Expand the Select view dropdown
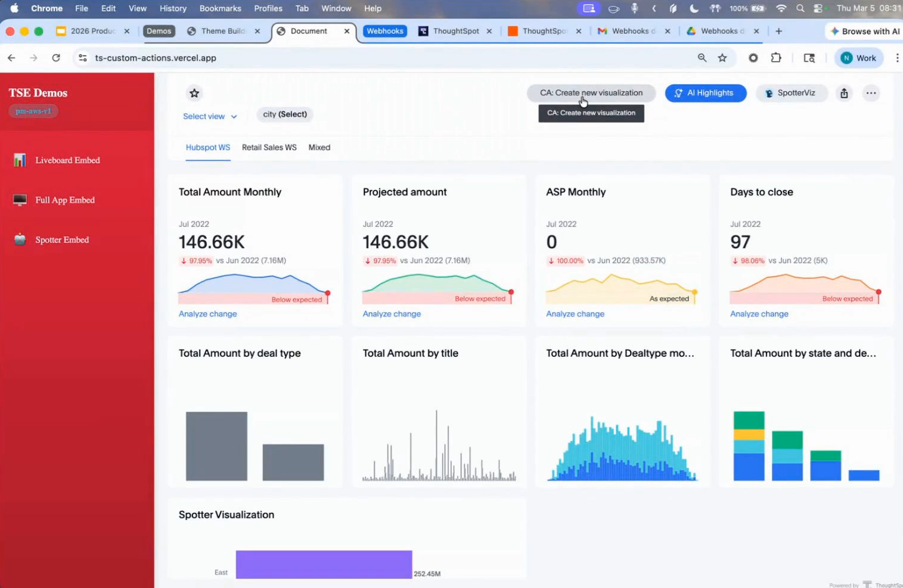This screenshot has height=588, width=903. tap(210, 117)
